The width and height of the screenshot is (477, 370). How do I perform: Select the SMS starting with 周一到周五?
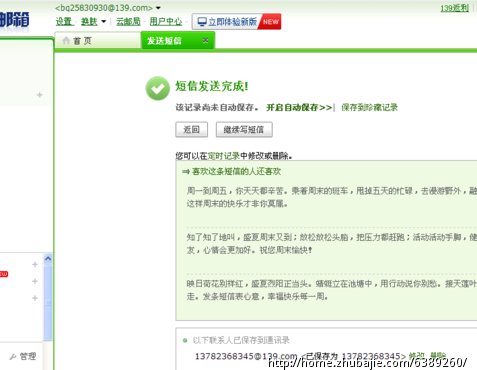[x=331, y=197]
